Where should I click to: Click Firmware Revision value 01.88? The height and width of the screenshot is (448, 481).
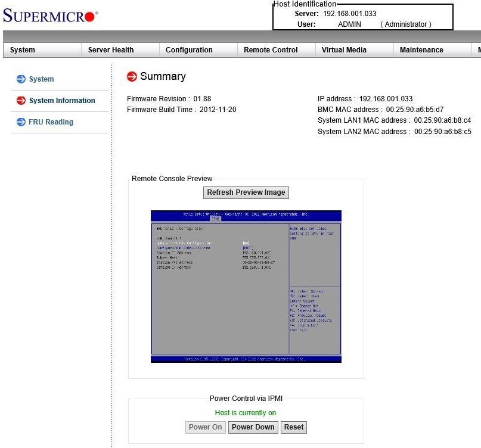coord(202,99)
